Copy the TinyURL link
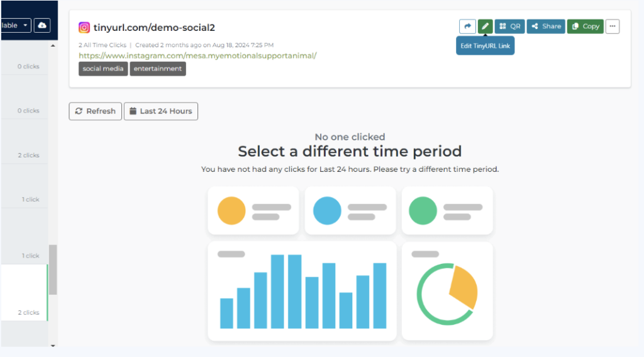 [x=586, y=26]
